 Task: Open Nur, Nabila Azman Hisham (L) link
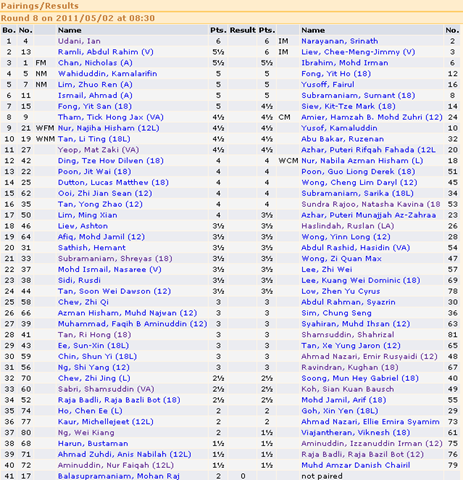(362, 161)
